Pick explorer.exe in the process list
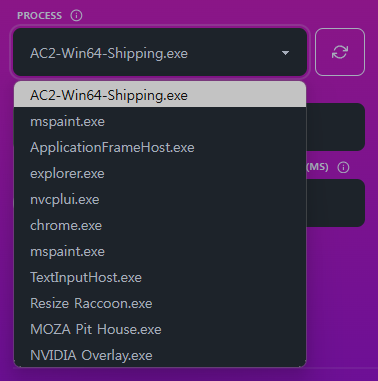Image resolution: width=378 pixels, height=381 pixels. (x=160, y=173)
